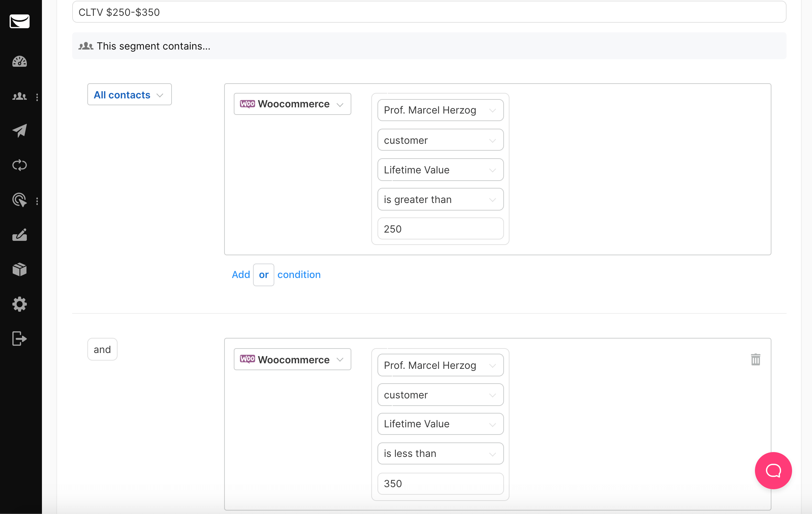The width and height of the screenshot is (812, 514).
Task: Click the mail envelope logo at top
Action: click(20, 21)
